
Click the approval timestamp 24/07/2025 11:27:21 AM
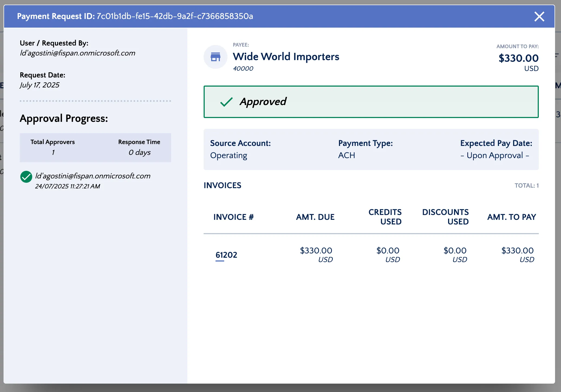68,186
